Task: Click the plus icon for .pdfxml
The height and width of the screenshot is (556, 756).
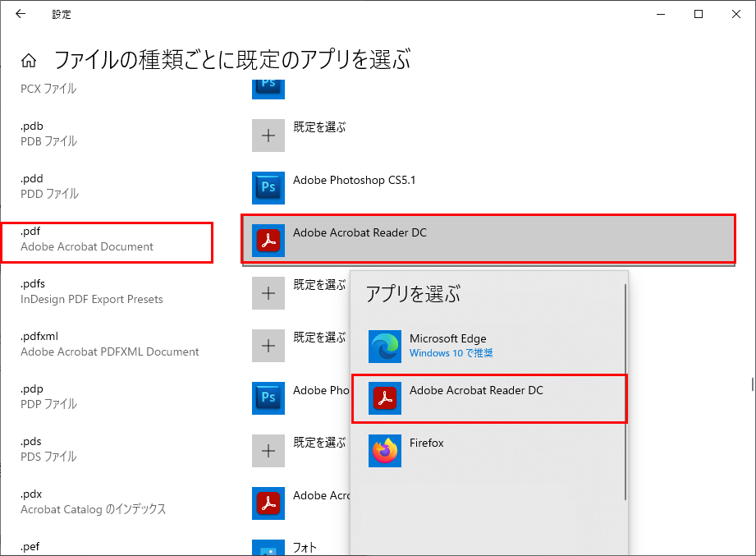Action: point(268,346)
